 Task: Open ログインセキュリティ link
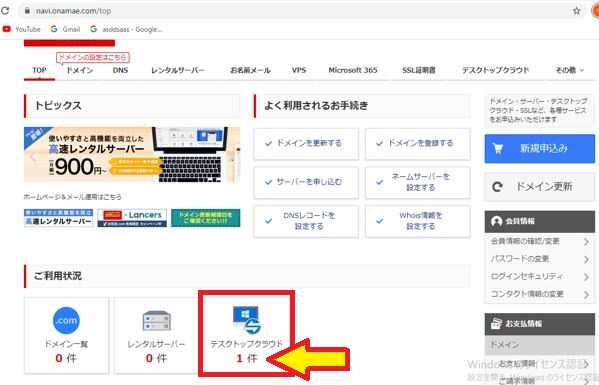(526, 277)
